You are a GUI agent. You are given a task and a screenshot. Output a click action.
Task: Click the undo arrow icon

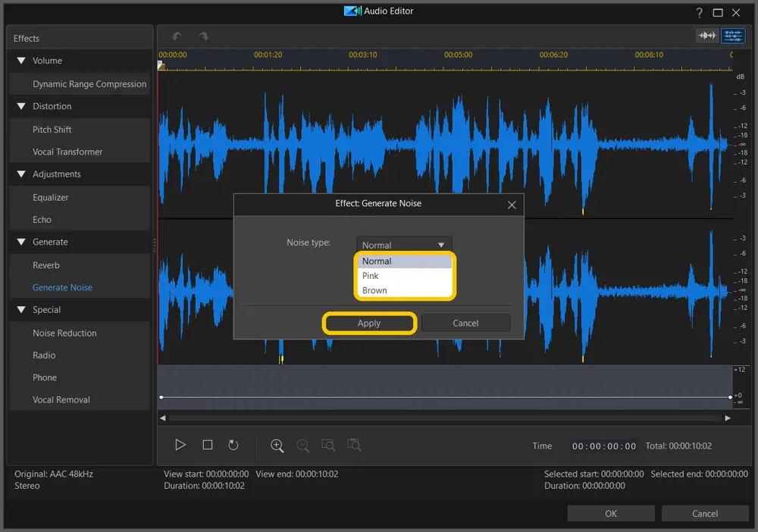click(177, 36)
